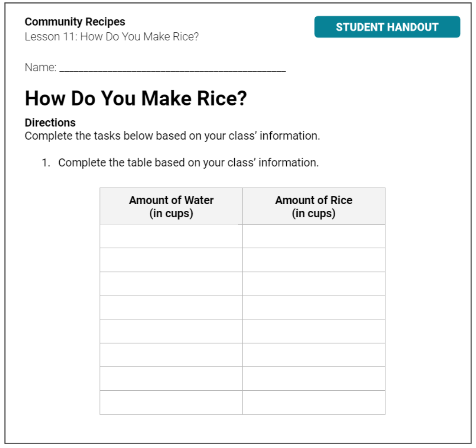Viewport: 476px width, 448px height.
Task: Click the first row rice cell
Action: pyautogui.click(x=314, y=236)
